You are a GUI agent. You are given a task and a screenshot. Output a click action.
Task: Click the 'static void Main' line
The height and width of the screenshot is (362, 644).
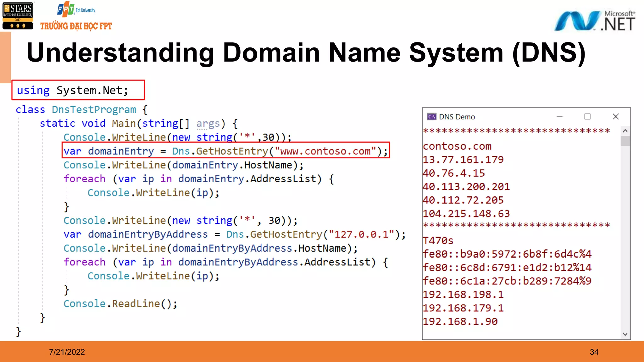click(138, 123)
